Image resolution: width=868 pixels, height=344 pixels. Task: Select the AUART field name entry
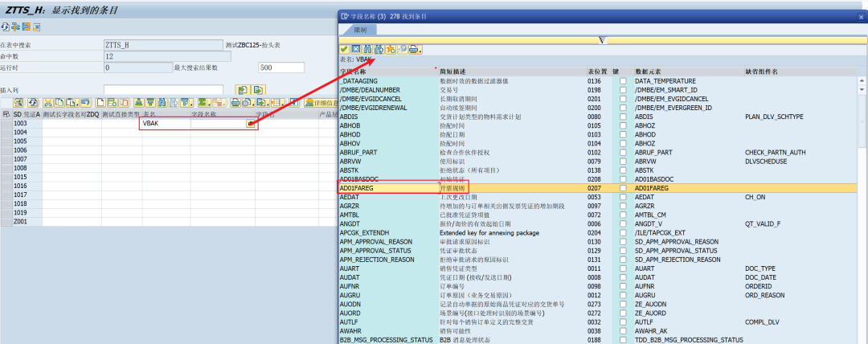(348, 268)
